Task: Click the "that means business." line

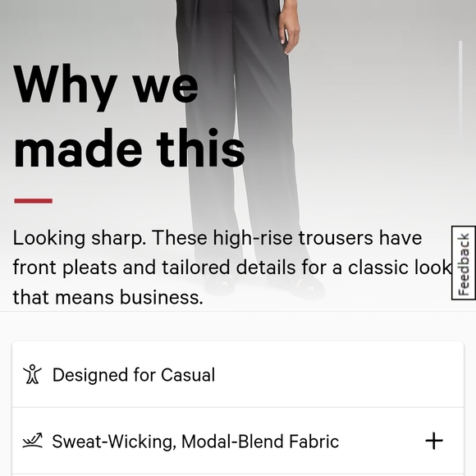Action: pos(108,297)
